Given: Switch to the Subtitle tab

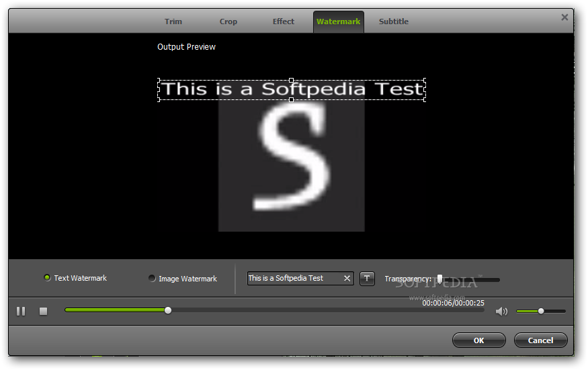Looking at the screenshot, I should click(394, 21).
